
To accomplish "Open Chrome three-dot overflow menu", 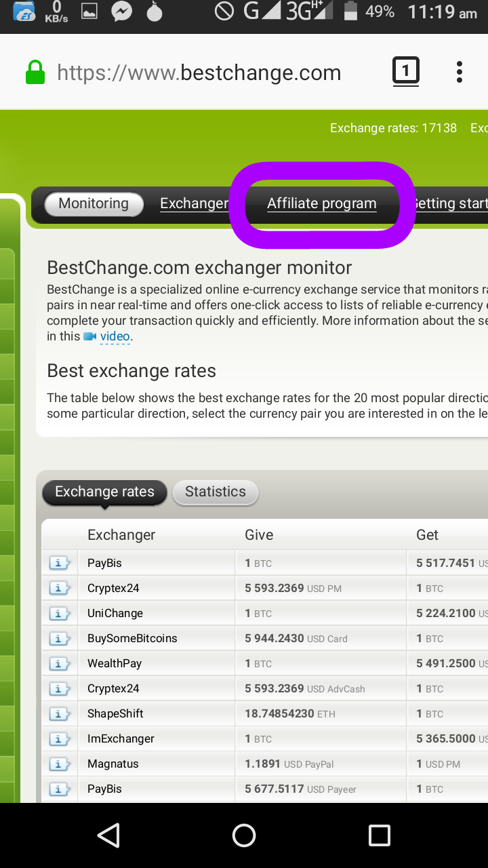I will click(x=460, y=72).
